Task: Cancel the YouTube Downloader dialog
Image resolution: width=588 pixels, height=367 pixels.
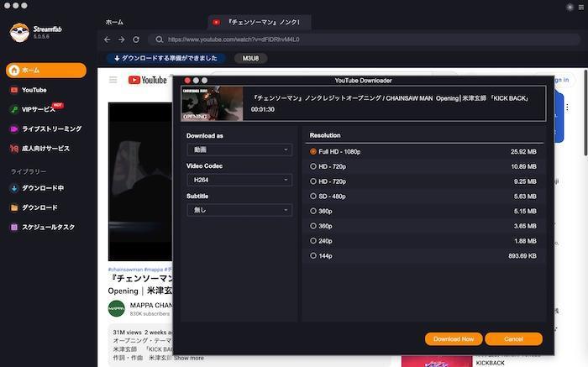Action: coord(513,339)
